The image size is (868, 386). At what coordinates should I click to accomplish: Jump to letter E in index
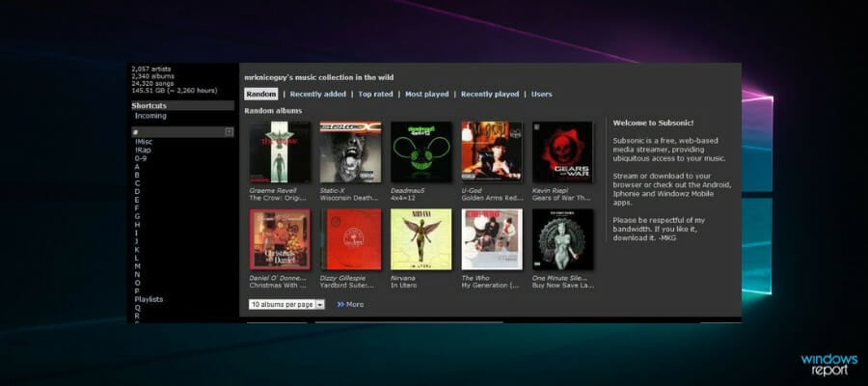(x=137, y=200)
